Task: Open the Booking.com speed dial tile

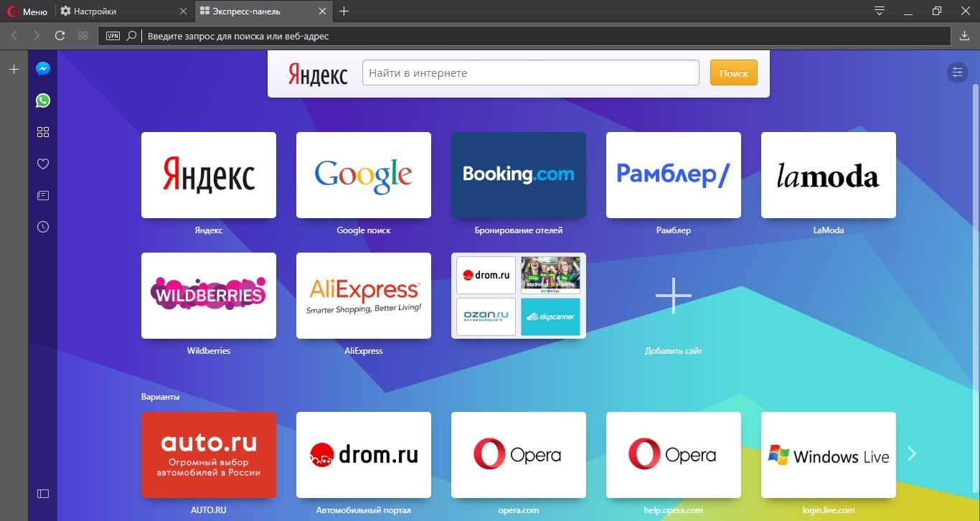Action: coord(519,175)
